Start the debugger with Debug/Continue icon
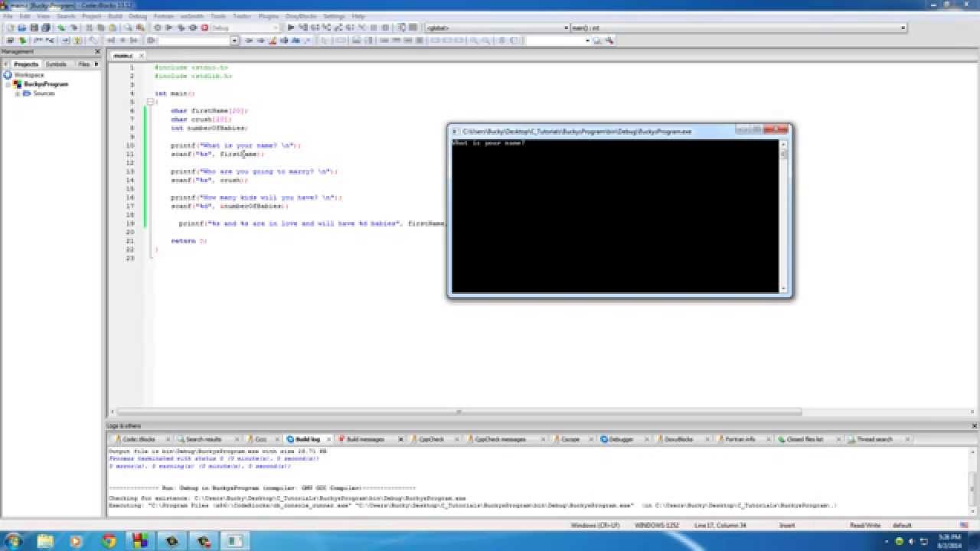This screenshot has height=551, width=980. click(x=291, y=28)
